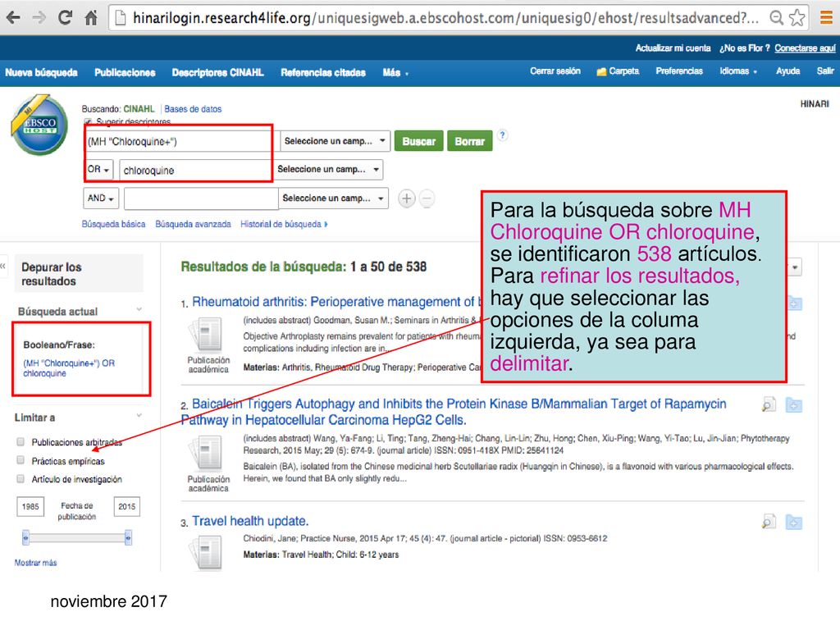Click the current Boolean search phrase link
Screen dimensions: 840x630
click(x=69, y=368)
